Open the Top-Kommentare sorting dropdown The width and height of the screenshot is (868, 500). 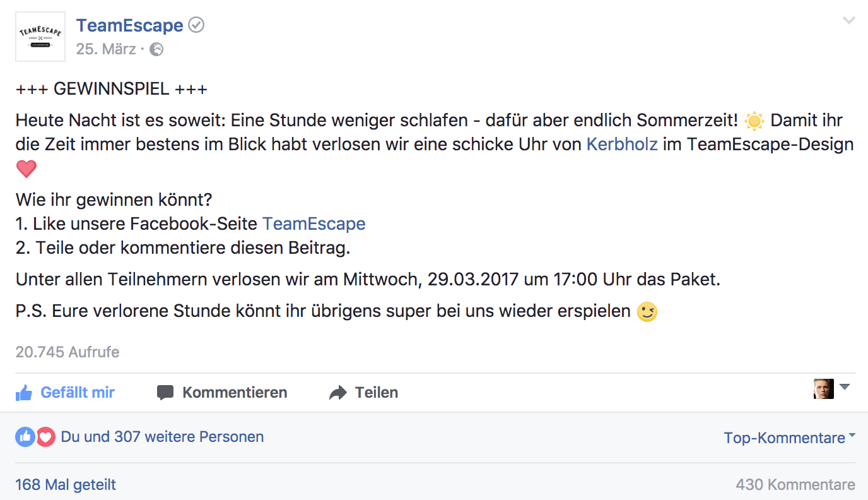[789, 438]
